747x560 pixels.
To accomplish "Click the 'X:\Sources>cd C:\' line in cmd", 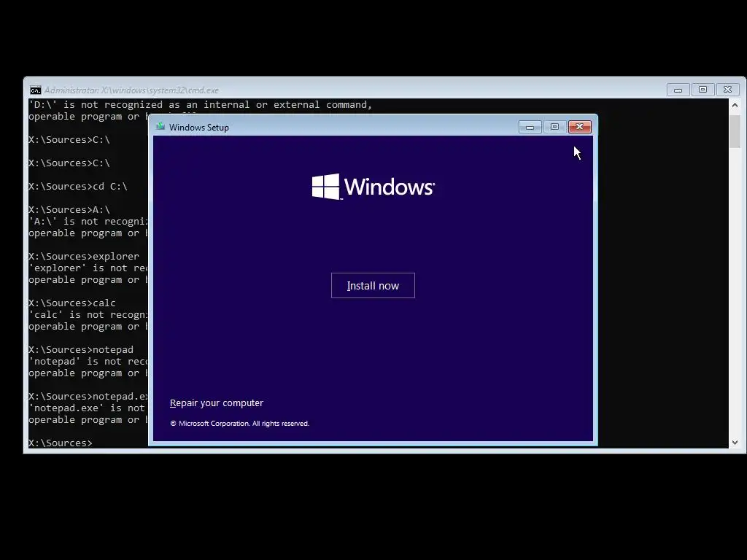I will pos(77,186).
